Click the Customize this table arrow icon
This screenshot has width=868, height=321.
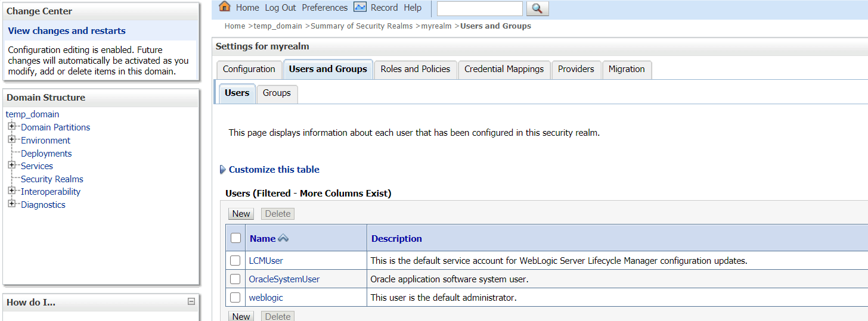click(x=223, y=170)
